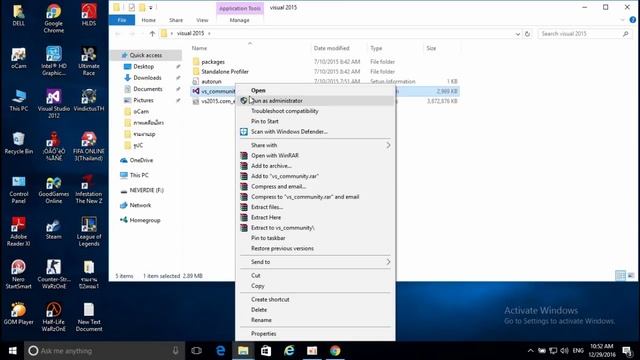Select Add to vs_community.rar
This screenshot has width=640, height=360.
coord(315,176)
